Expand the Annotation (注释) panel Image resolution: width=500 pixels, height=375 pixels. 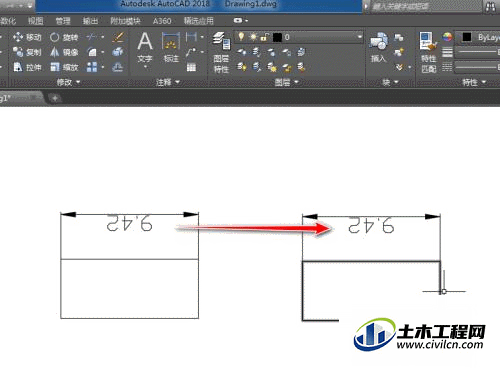[x=168, y=82]
